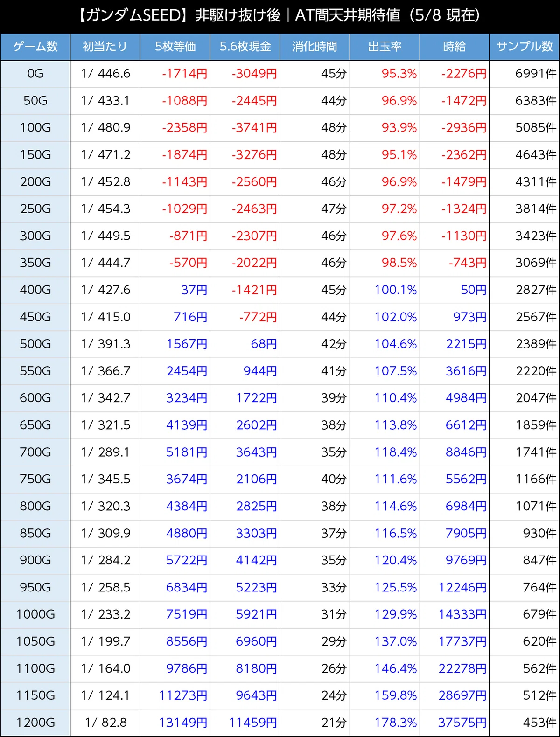Click the 6991件 sample count
This screenshot has width=560, height=737.
pos(536,74)
